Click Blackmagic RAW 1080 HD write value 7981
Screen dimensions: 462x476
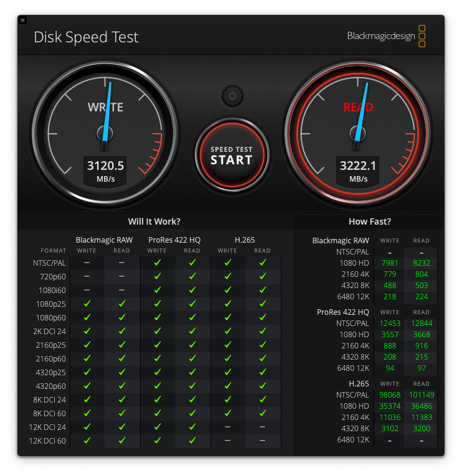pyautogui.click(x=390, y=263)
